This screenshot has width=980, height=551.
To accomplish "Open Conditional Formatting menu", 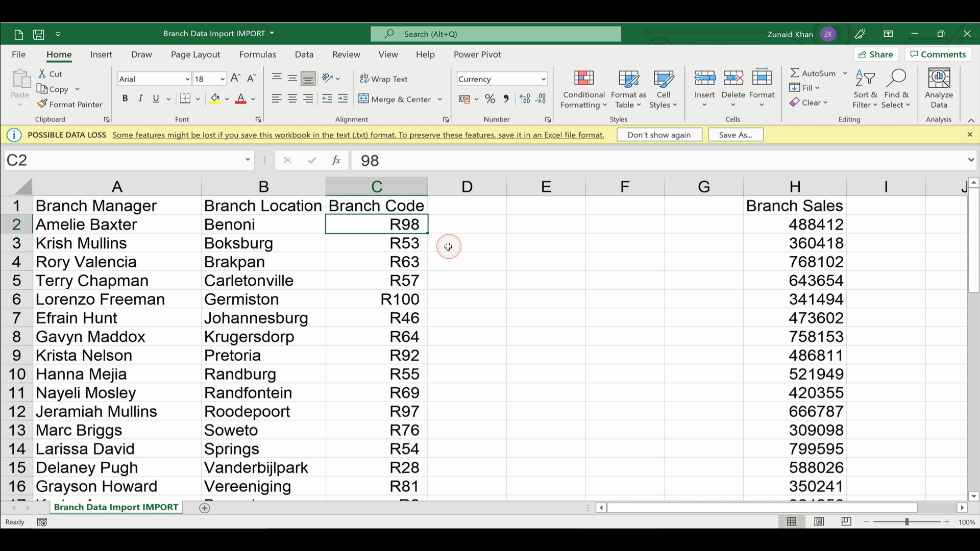I will point(584,89).
